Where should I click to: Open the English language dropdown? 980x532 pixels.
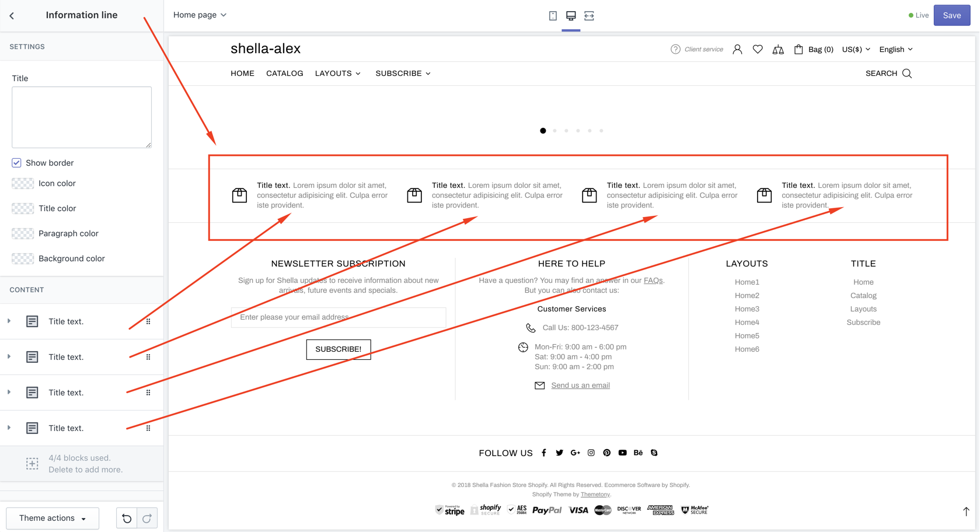895,50
